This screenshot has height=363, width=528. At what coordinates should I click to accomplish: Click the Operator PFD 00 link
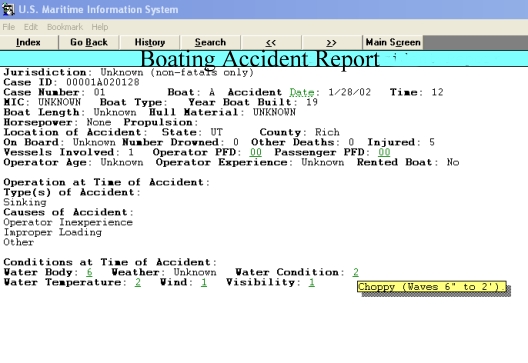[x=256, y=152]
